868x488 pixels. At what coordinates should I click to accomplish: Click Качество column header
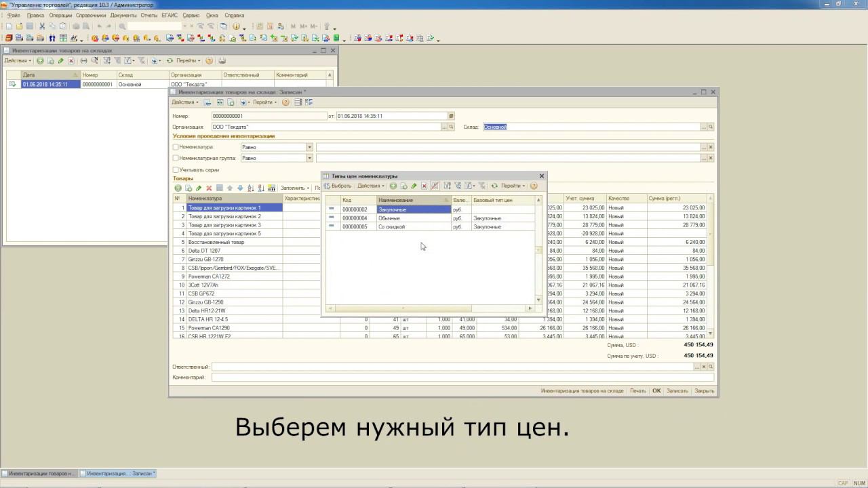tap(627, 199)
